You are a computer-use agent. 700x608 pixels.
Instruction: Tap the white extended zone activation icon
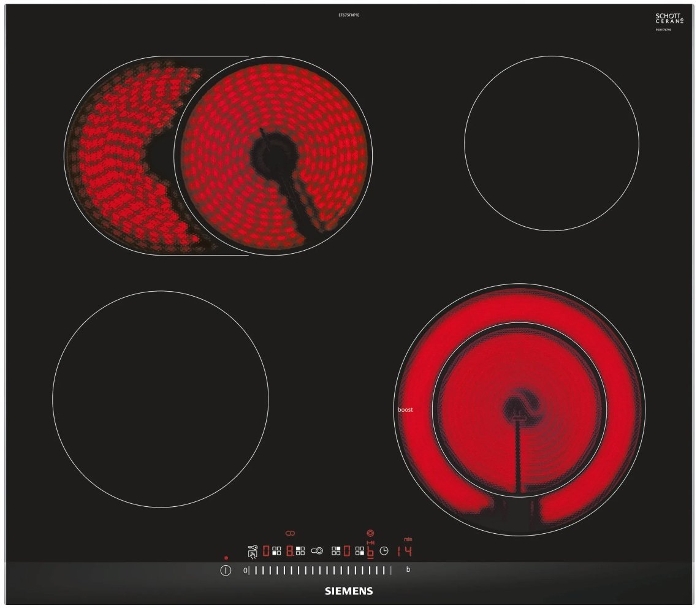(x=317, y=551)
